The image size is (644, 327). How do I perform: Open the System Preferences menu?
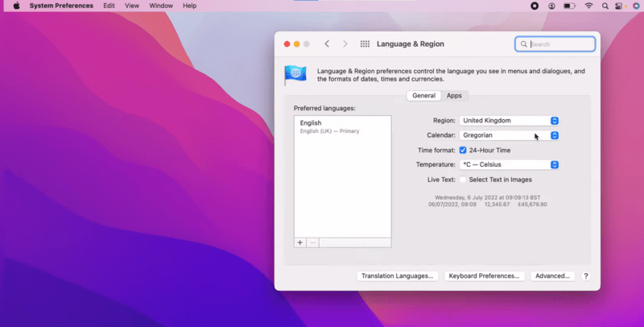[x=61, y=6]
